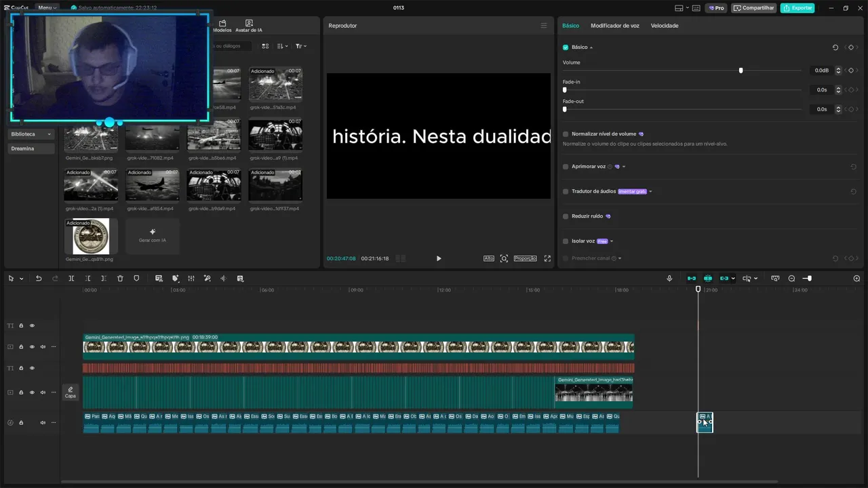Add a marker with the shield icon

tap(136, 279)
